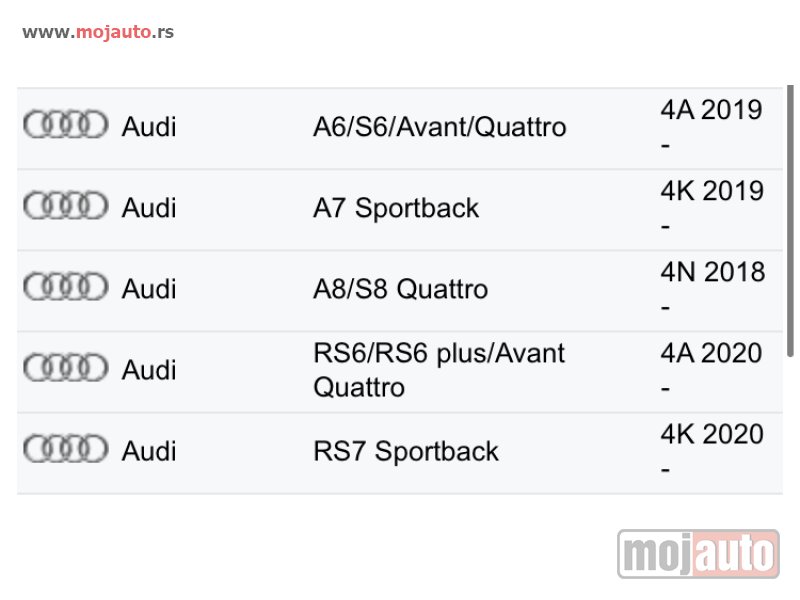Choose the A8/S8 Quattro model entry
The image size is (800, 600).
point(401,289)
